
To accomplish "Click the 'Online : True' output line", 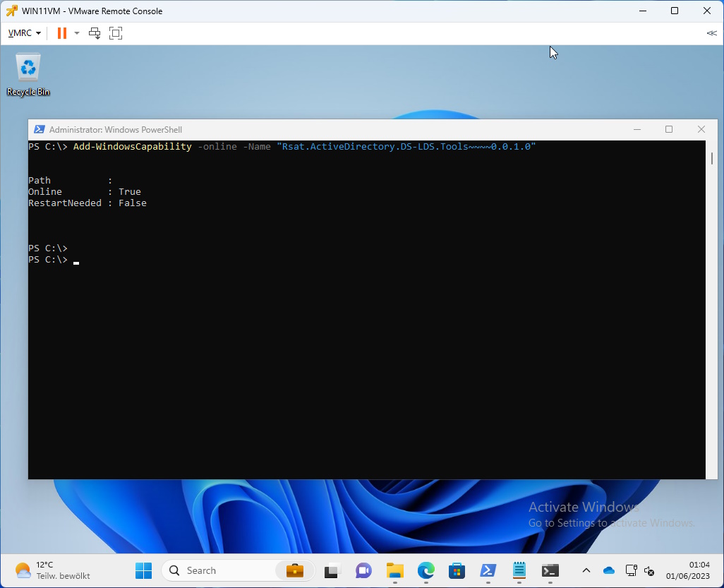I will (85, 192).
